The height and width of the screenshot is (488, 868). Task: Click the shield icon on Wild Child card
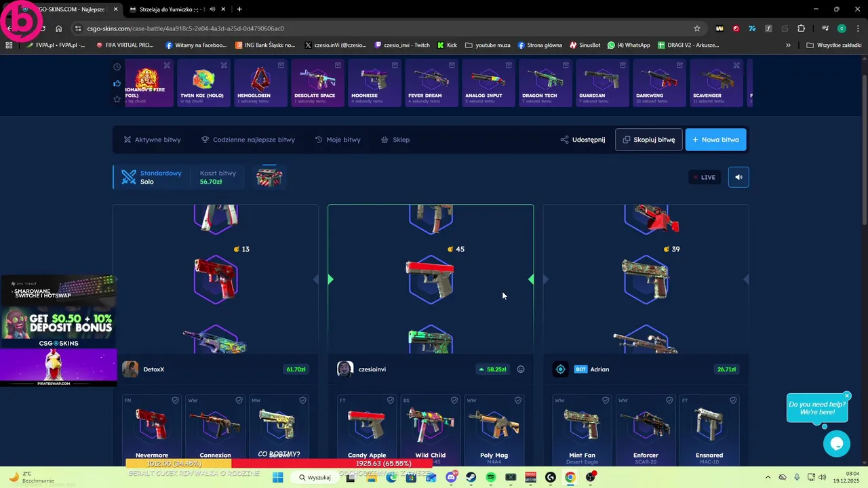(454, 401)
